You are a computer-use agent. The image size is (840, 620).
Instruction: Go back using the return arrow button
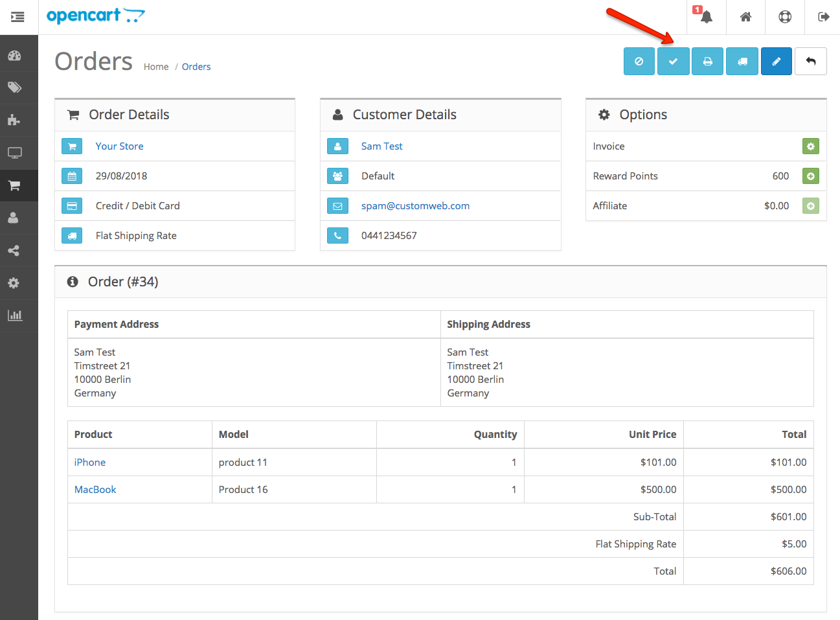[810, 62]
